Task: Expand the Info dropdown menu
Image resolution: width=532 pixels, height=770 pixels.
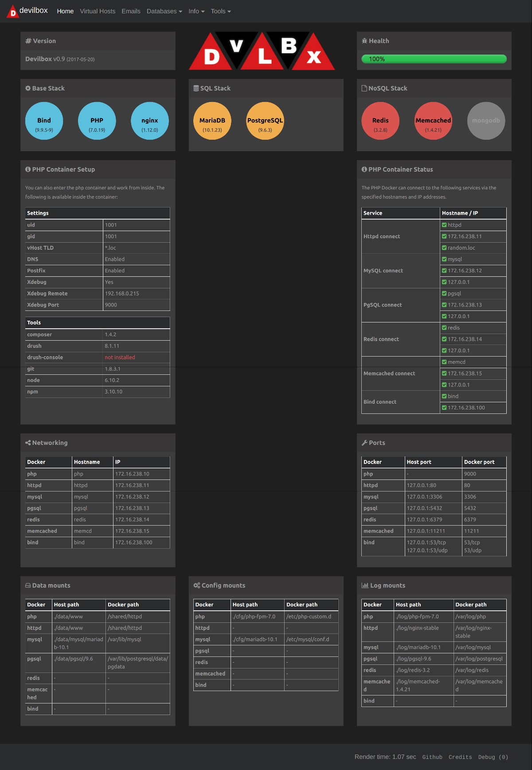Action: tap(196, 11)
